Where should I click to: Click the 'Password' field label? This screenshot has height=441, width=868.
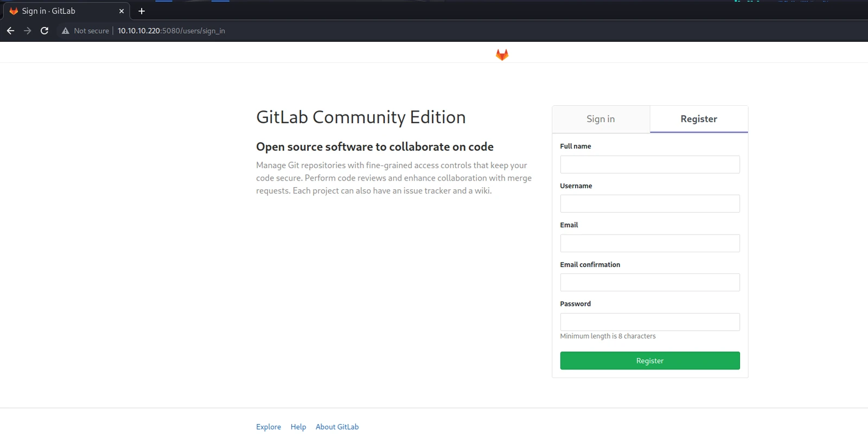576,304
